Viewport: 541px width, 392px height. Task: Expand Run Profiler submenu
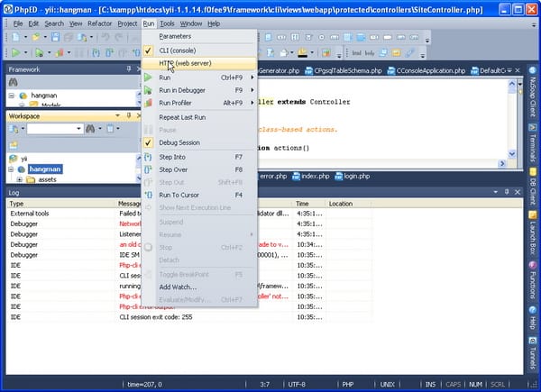coord(252,103)
